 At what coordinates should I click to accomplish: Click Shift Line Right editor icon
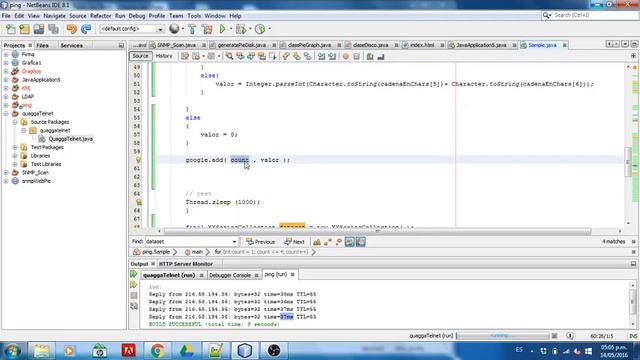pos(332,56)
